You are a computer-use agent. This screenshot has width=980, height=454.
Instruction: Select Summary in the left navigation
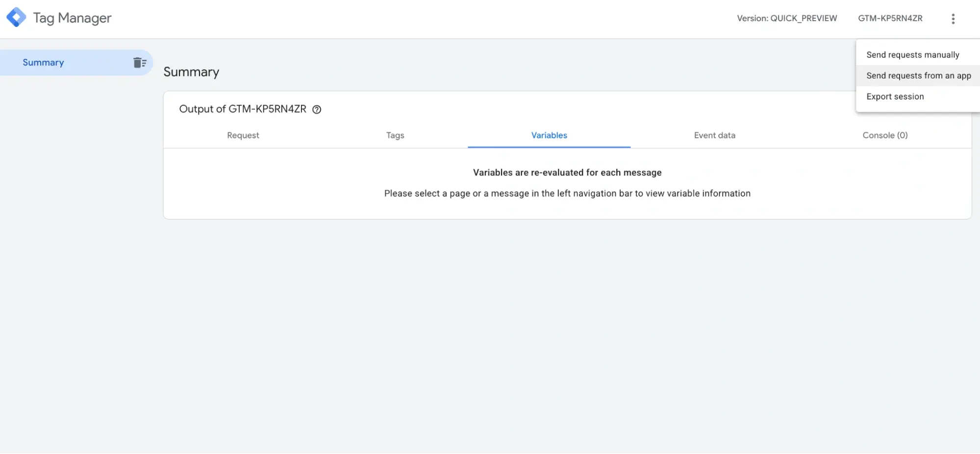[76, 62]
